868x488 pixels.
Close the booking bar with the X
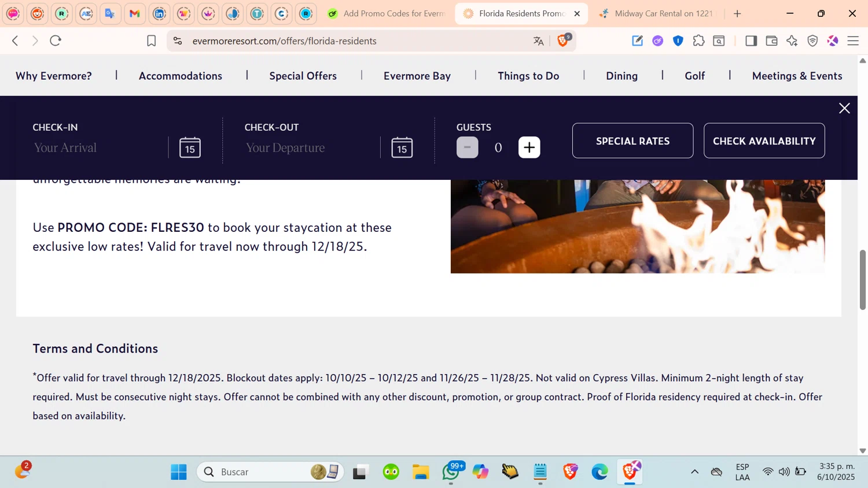click(844, 108)
